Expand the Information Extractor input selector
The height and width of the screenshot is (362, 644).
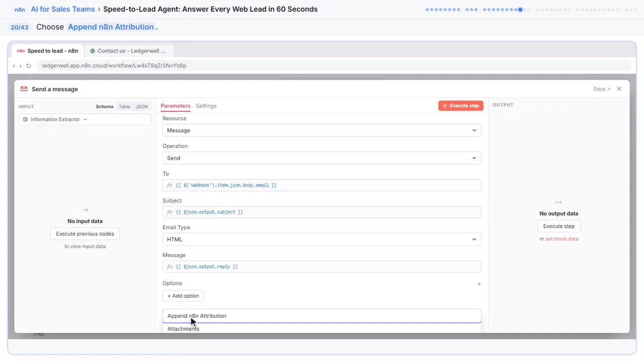click(x=85, y=120)
